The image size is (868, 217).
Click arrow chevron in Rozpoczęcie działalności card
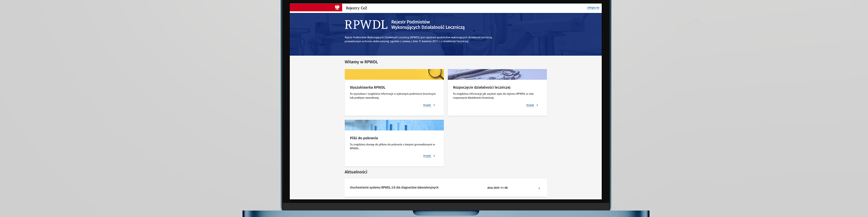click(537, 105)
